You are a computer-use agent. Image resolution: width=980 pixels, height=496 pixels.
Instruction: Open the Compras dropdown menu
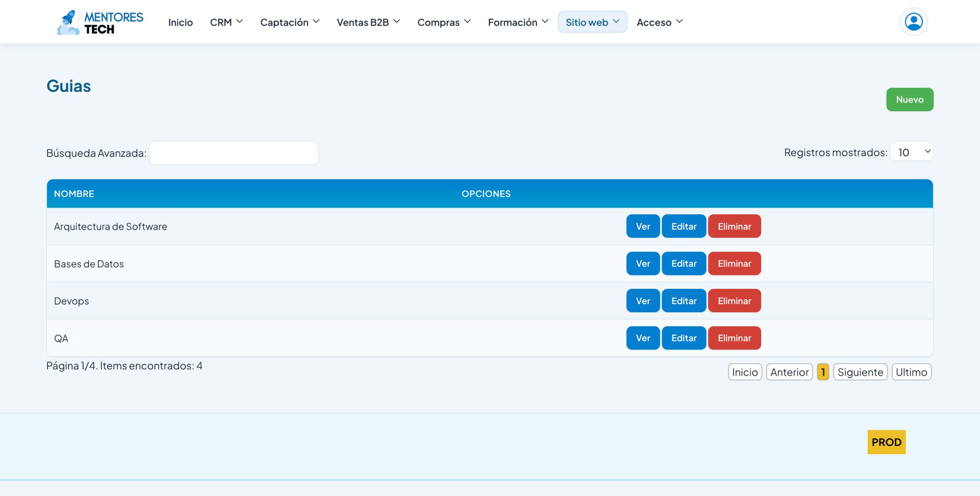pos(444,22)
